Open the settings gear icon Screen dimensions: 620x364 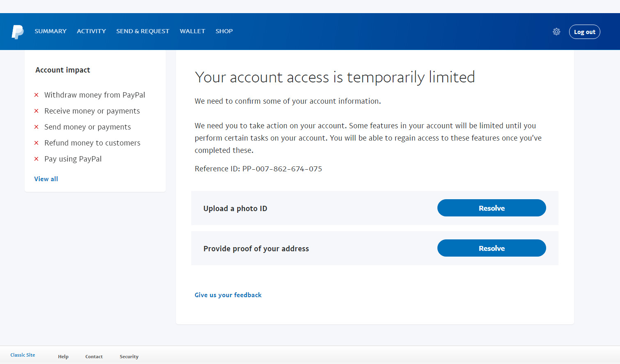(x=556, y=32)
